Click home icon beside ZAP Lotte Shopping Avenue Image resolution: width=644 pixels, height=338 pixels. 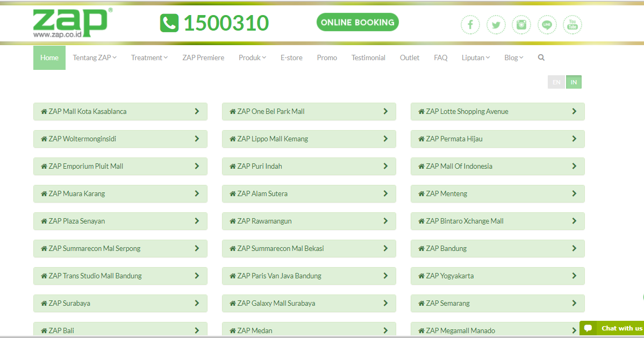(x=421, y=111)
